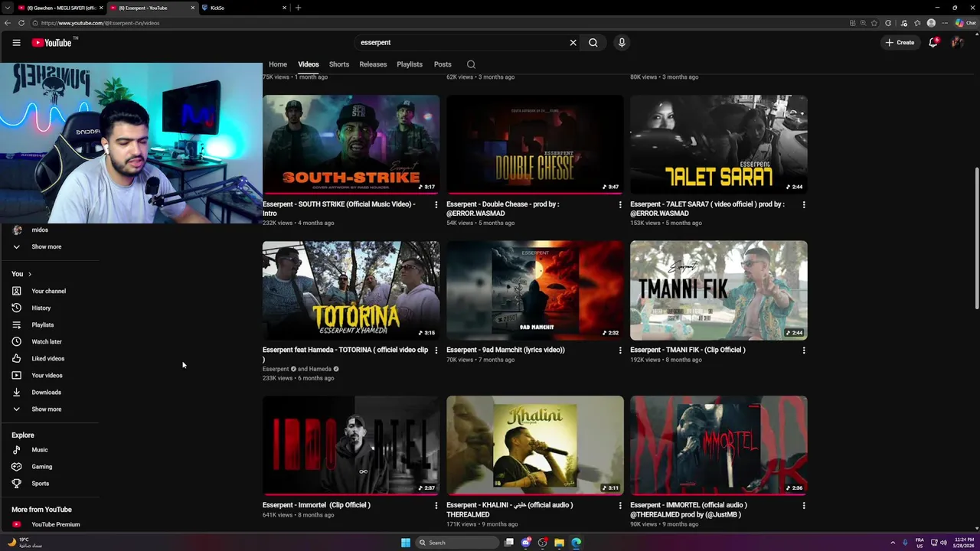Open the notifications bell

pyautogui.click(x=933, y=43)
